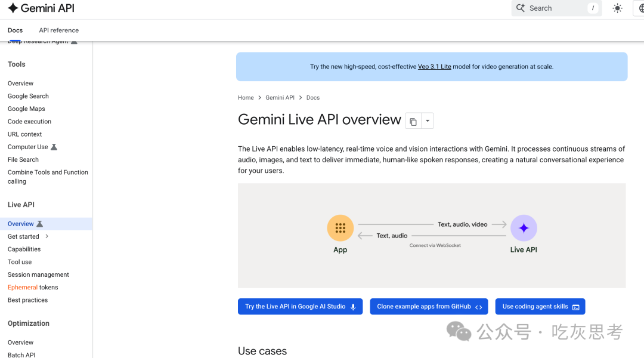Click the App to Live API diagram image

[432, 236]
